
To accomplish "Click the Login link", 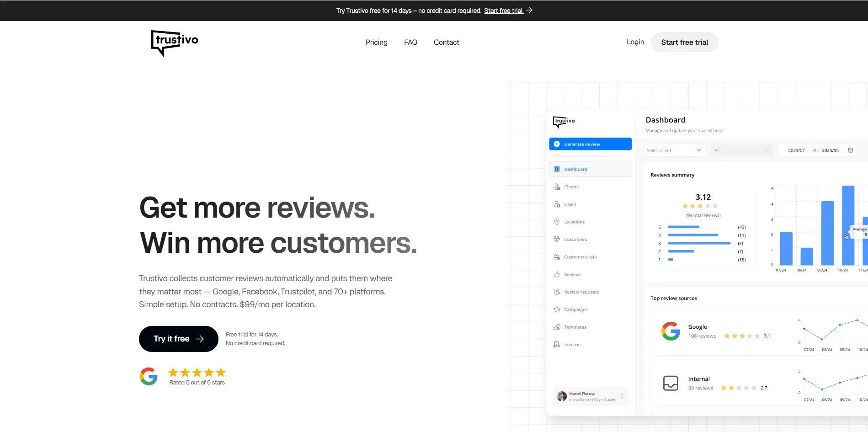I will 635,42.
